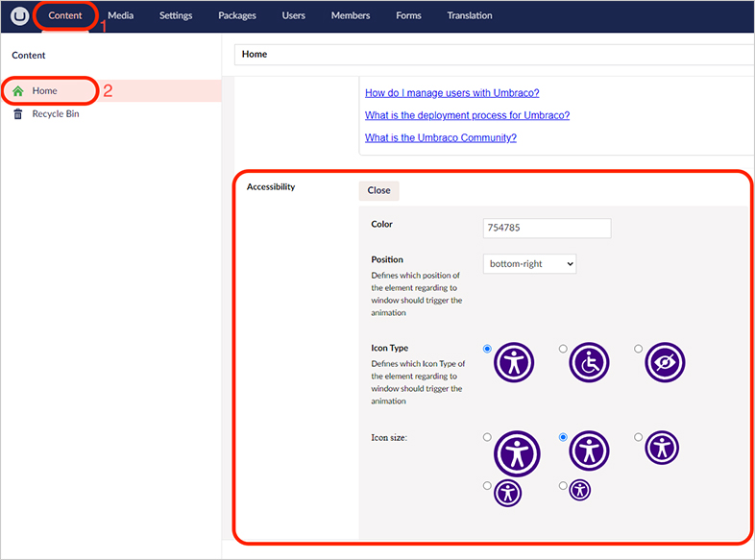Screen dimensions: 755x560
Task: Click the green Home house icon
Action: pos(18,91)
